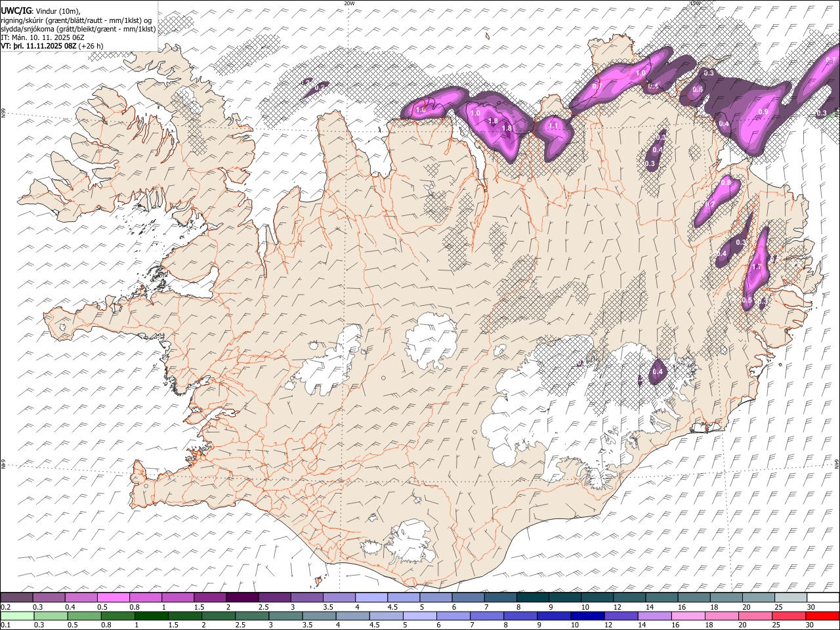
Task: Pick the upper legend swatch between 18 and 20
Action: tap(726, 597)
